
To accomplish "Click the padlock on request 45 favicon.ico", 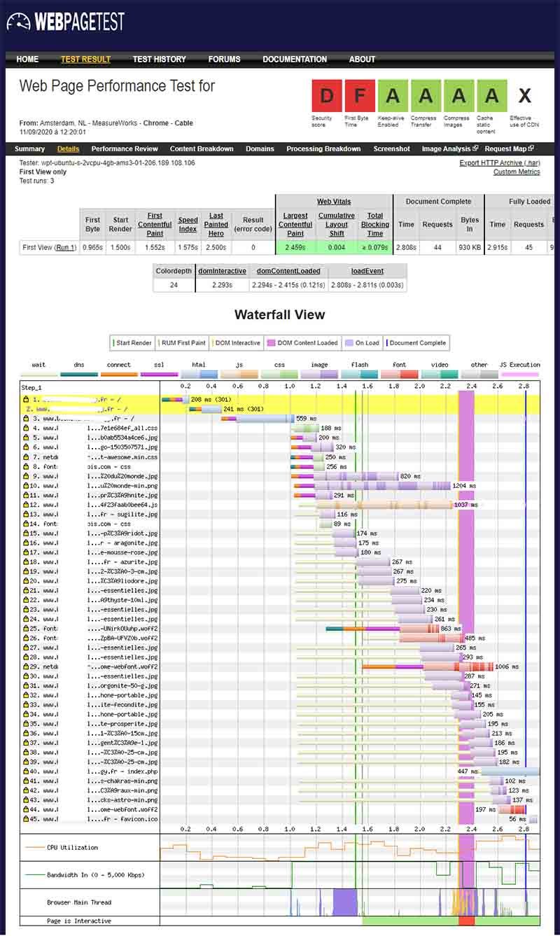I will (25, 818).
